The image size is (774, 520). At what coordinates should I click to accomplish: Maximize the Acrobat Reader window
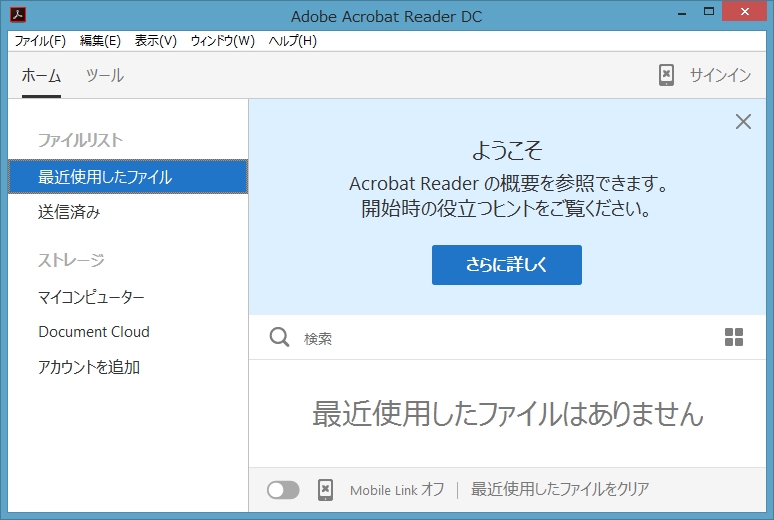[709, 12]
